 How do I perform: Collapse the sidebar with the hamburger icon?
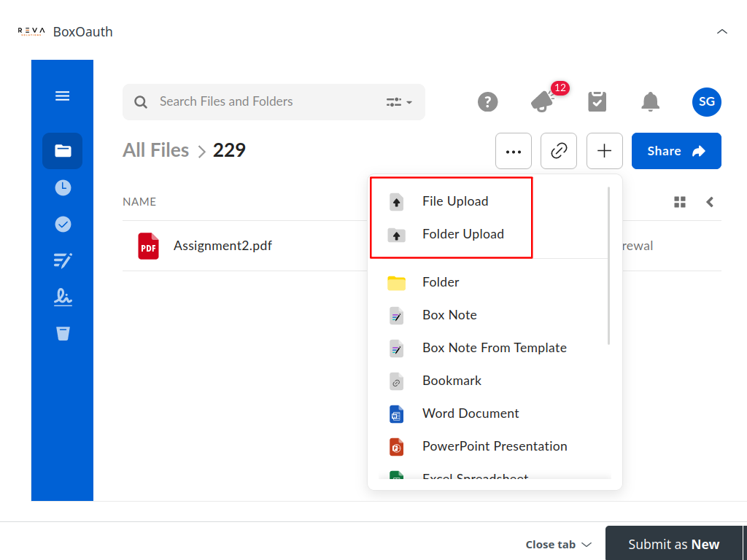62,96
